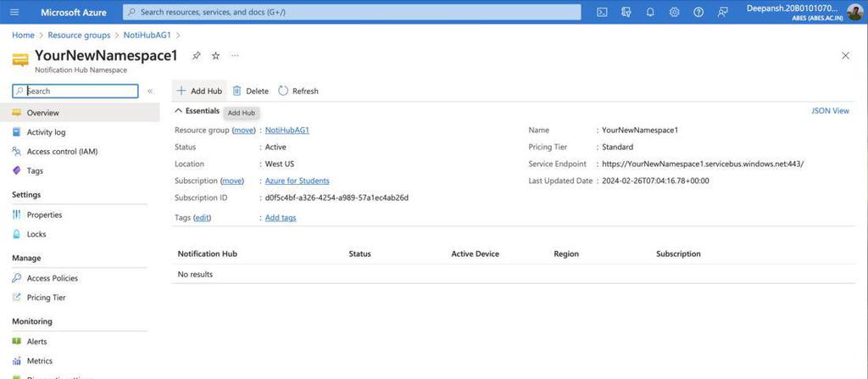Click the Metrics chart icon
Image resolution: width=868 pixels, height=379 pixels.
click(x=17, y=360)
